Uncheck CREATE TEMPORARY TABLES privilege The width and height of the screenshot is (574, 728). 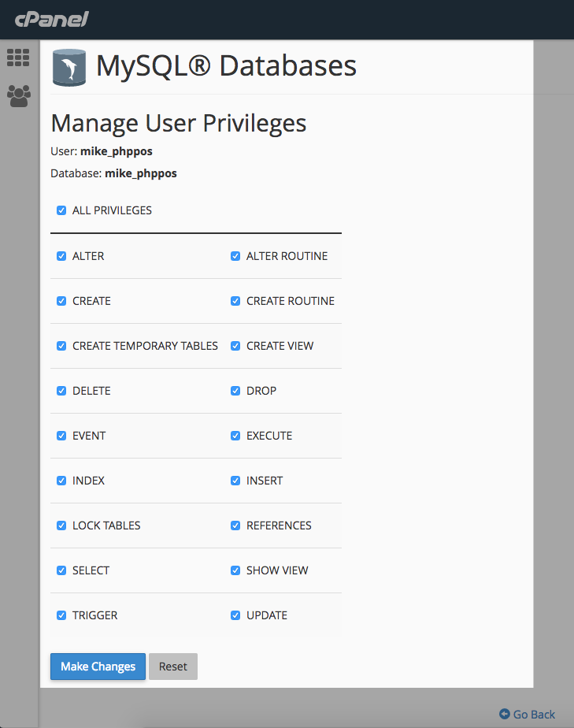pos(61,346)
